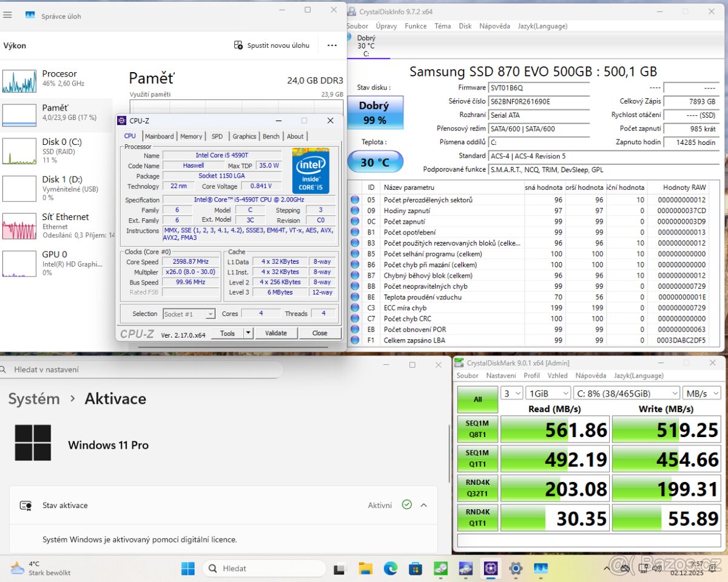This screenshot has height=582, width=728.
Task: Open the Task Manager hamburger navigation menu
Action: coord(7,15)
